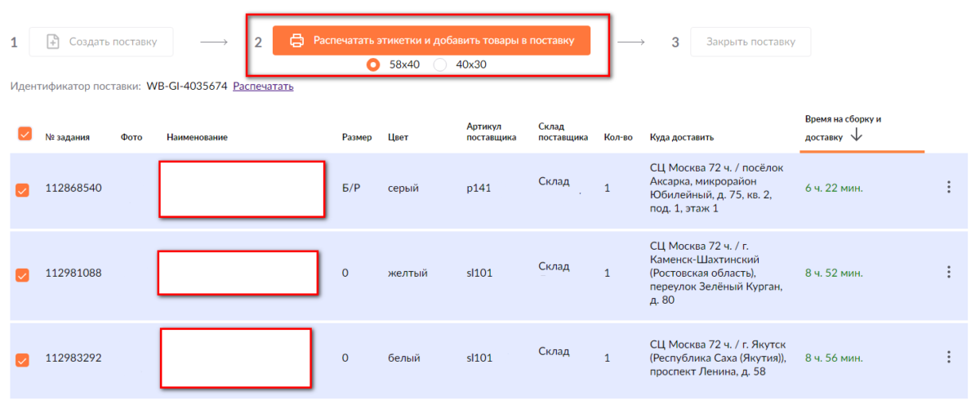Click the Распечатать link beside supply ID
980x400 pixels.
point(263,86)
